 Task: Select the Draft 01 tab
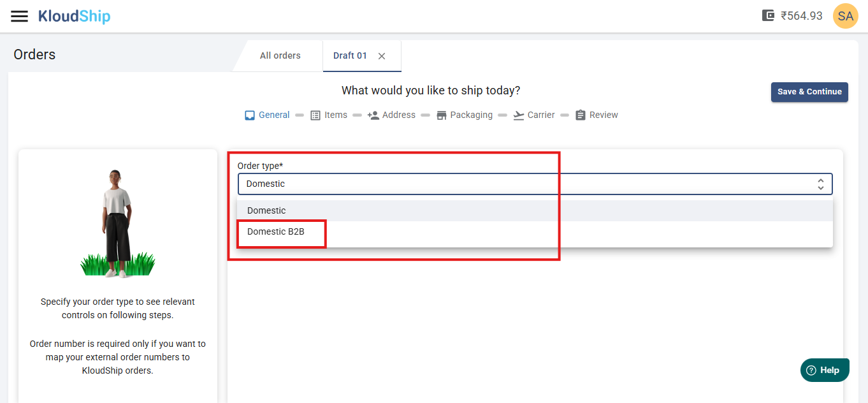tap(350, 55)
